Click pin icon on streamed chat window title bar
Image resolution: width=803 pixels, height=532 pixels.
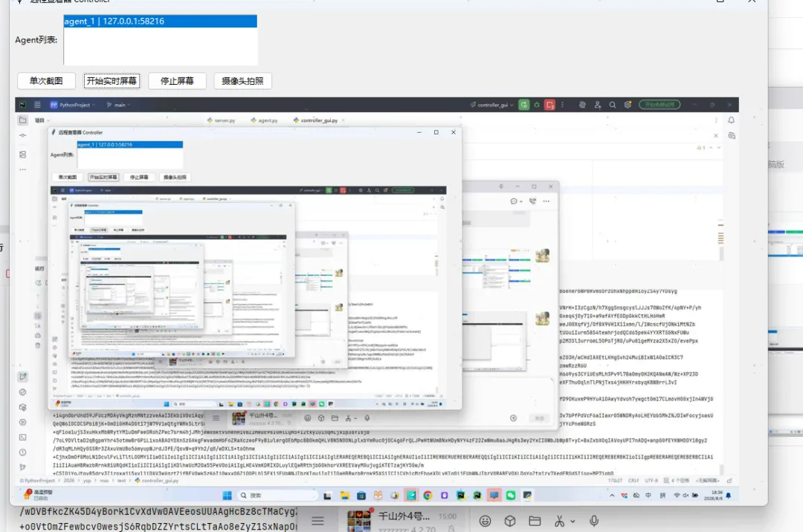tap(501, 186)
